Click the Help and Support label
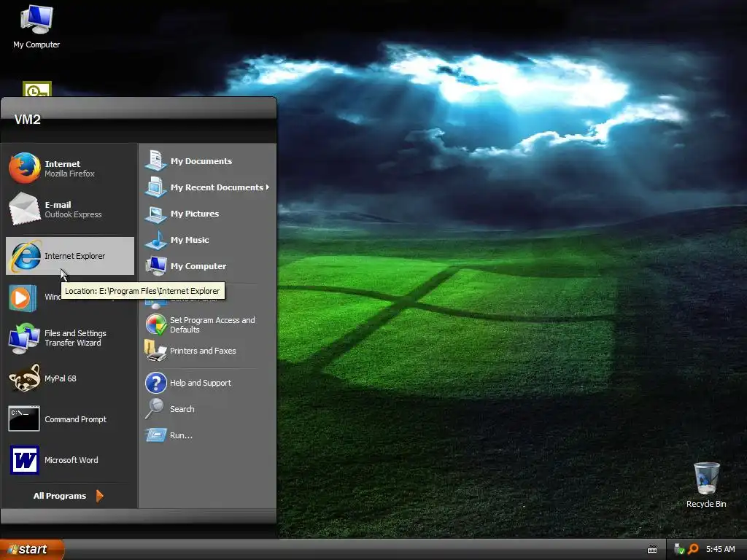The image size is (747, 560). (200, 383)
